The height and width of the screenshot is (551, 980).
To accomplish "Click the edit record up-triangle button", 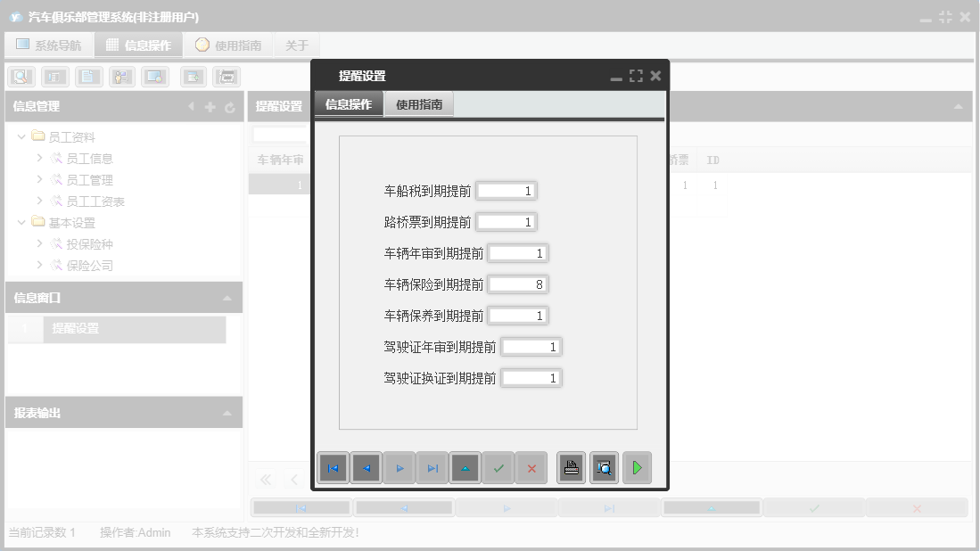I will (465, 468).
